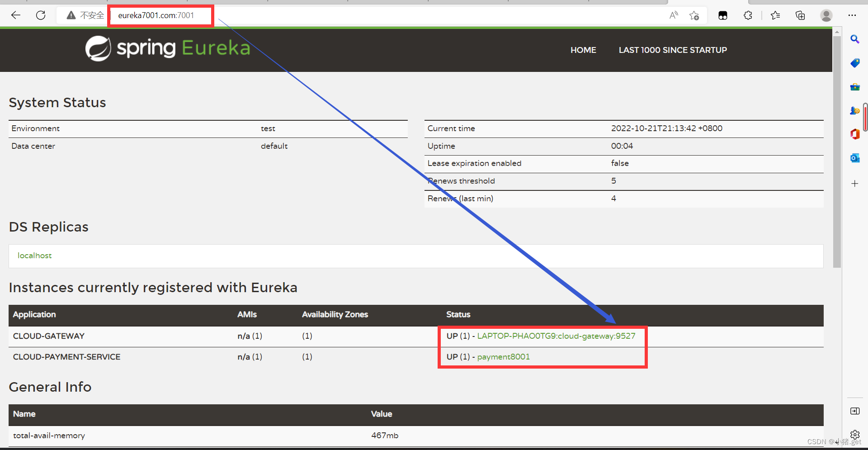Open the dark tab-actions extension icon
This screenshot has height=450, width=868.
pyautogui.click(x=723, y=15)
